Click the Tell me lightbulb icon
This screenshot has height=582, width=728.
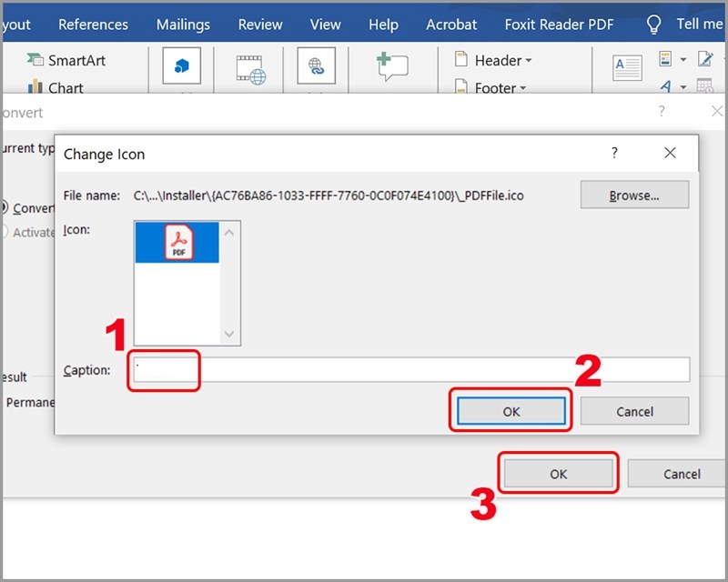(653, 25)
